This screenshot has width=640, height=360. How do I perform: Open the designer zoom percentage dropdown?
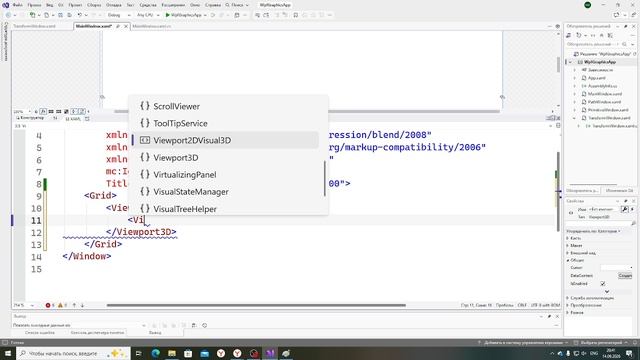pos(22,111)
